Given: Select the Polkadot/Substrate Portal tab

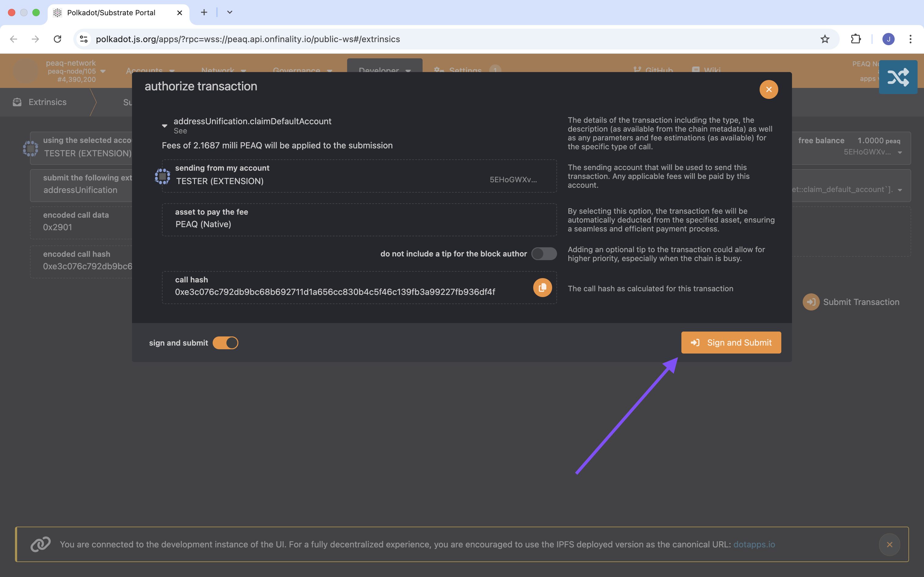Looking at the screenshot, I should click(111, 13).
